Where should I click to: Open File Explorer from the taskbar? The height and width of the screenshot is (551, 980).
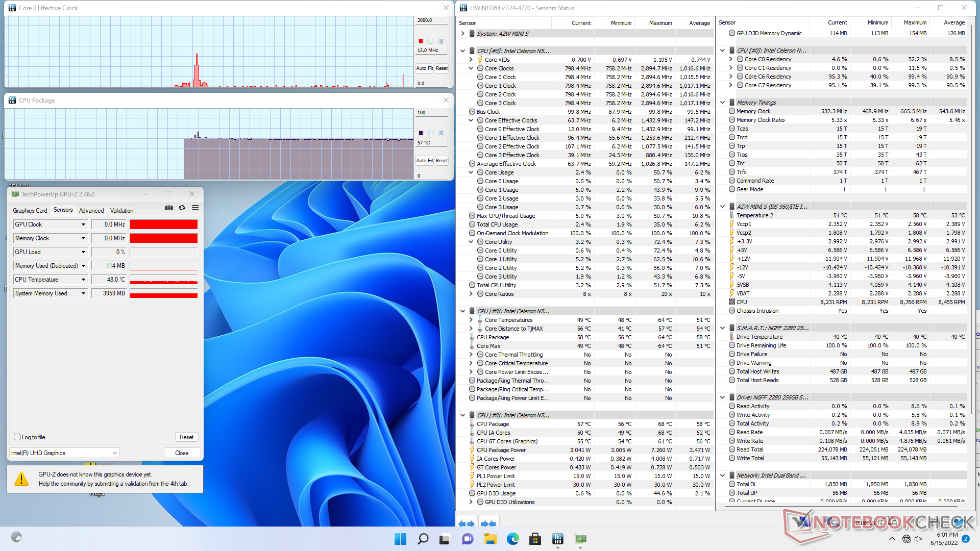(x=490, y=539)
